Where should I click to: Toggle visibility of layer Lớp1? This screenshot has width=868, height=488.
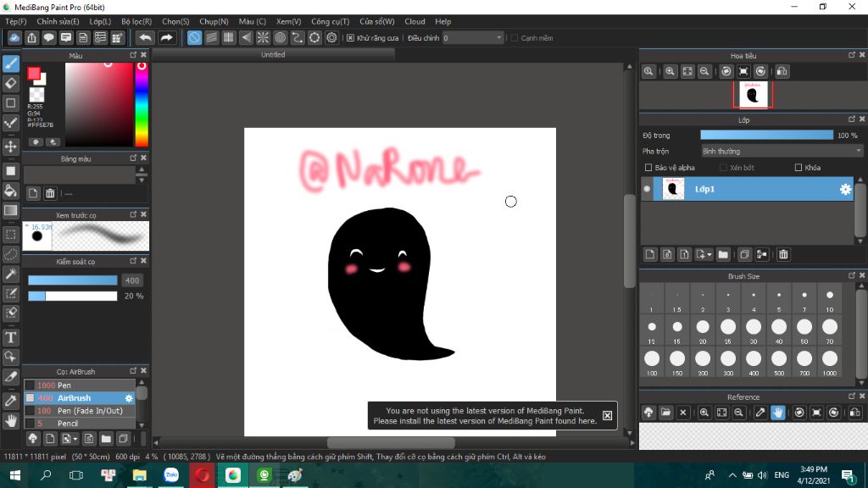647,189
